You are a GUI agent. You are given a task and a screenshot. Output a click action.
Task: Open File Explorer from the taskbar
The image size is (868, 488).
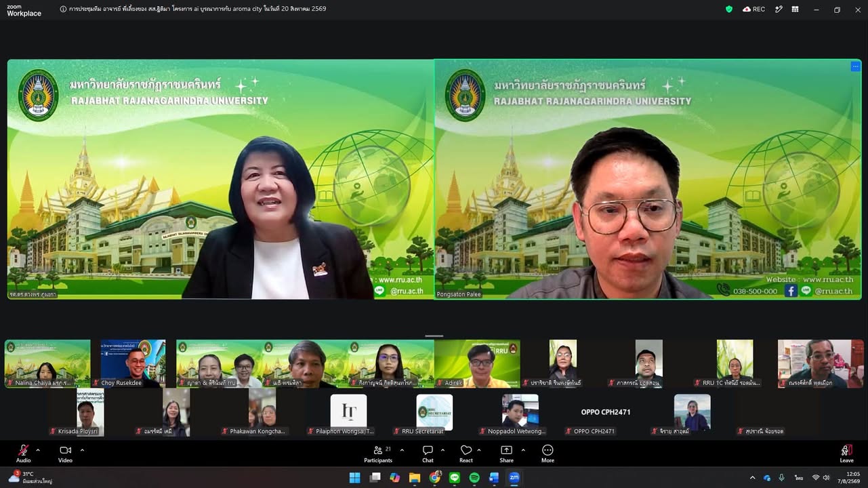click(415, 478)
